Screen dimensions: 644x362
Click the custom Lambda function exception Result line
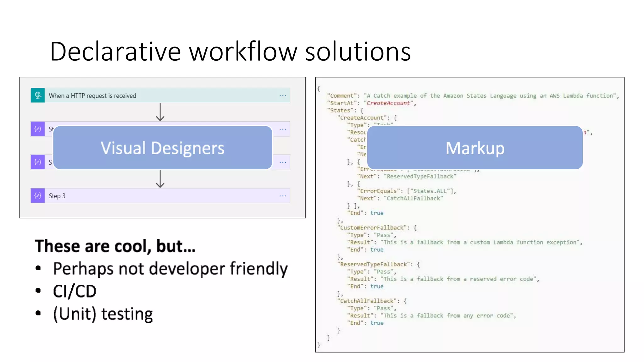click(x=465, y=242)
